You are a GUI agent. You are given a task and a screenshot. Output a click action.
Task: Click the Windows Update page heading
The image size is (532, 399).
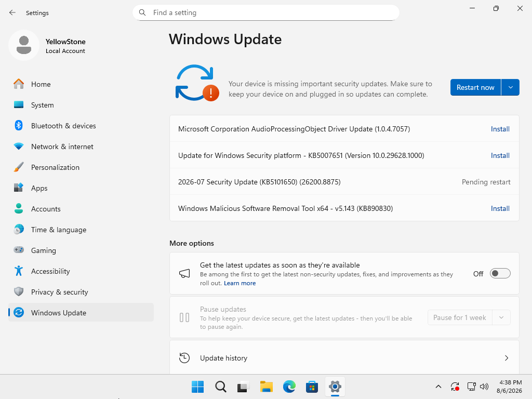coord(225,39)
